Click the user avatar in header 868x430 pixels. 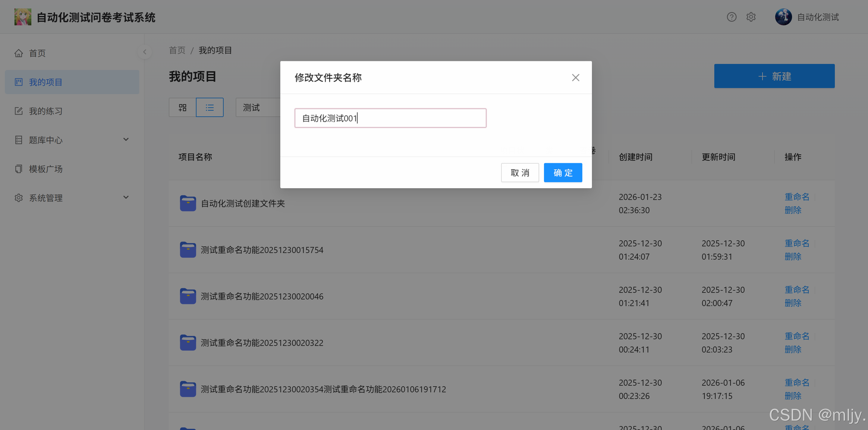(783, 17)
